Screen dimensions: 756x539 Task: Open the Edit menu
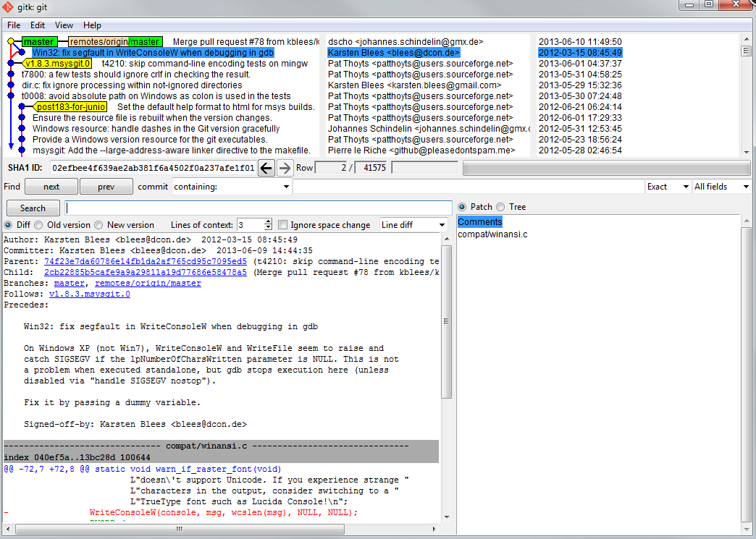[38, 25]
